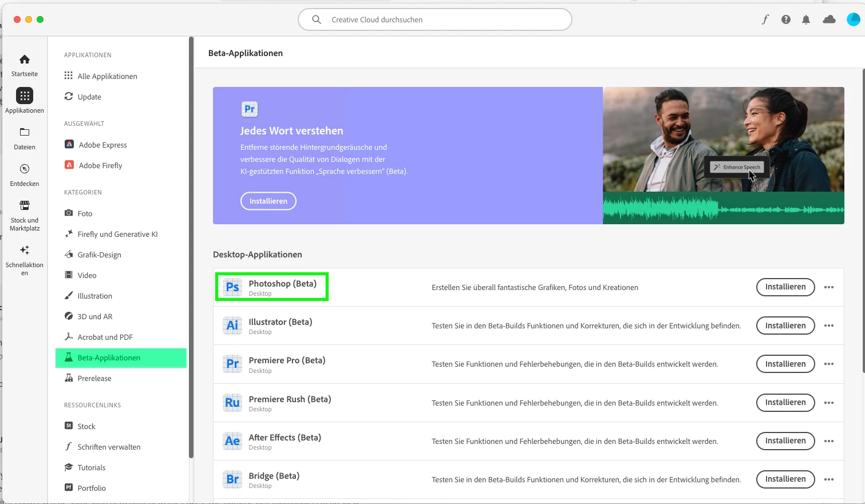
Task: Click the Premiere Rush (Beta) Ru icon
Action: pos(232,403)
